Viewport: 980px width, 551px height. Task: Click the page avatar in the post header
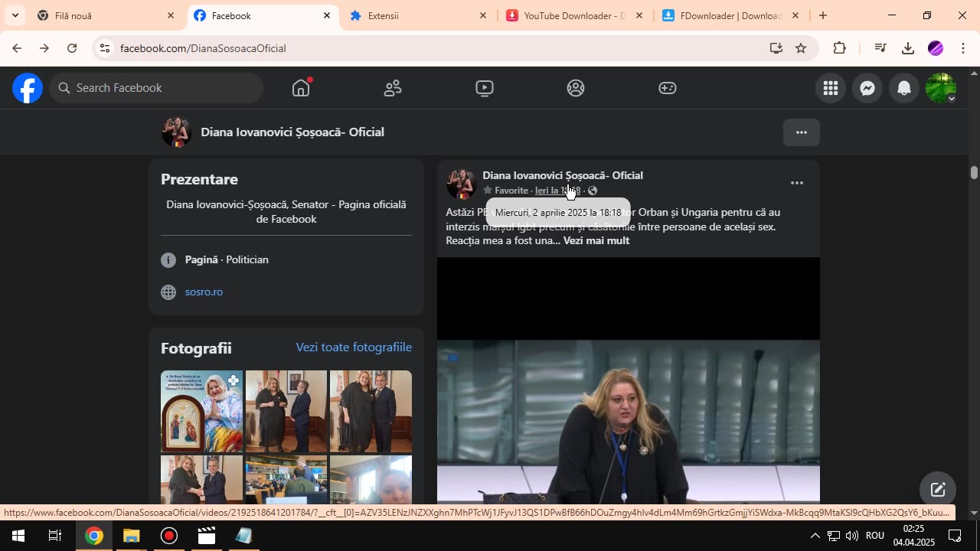(x=462, y=184)
